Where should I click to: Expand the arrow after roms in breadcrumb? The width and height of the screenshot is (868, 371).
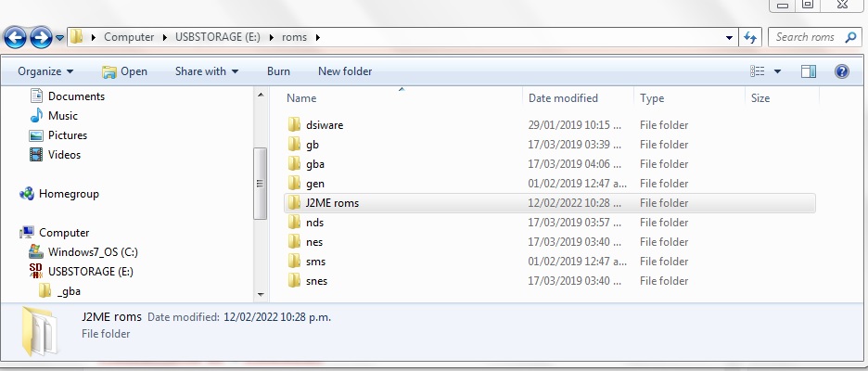318,37
